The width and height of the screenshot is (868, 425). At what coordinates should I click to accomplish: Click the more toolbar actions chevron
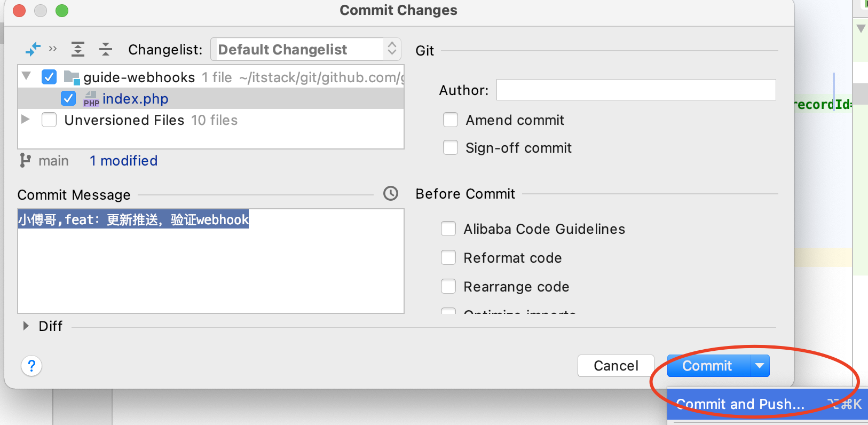pyautogui.click(x=53, y=49)
